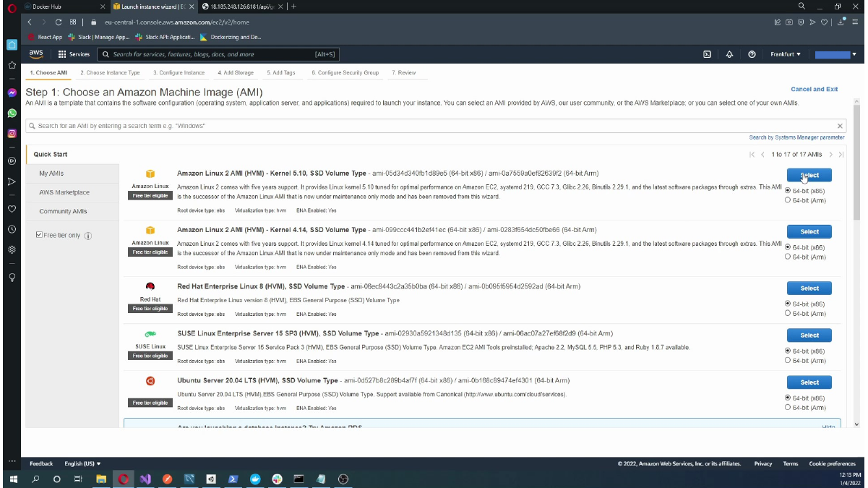The height and width of the screenshot is (488, 868).
Task: Select the Amazon Linux 2 Kernel 5.10 AMI
Action: coord(809,175)
